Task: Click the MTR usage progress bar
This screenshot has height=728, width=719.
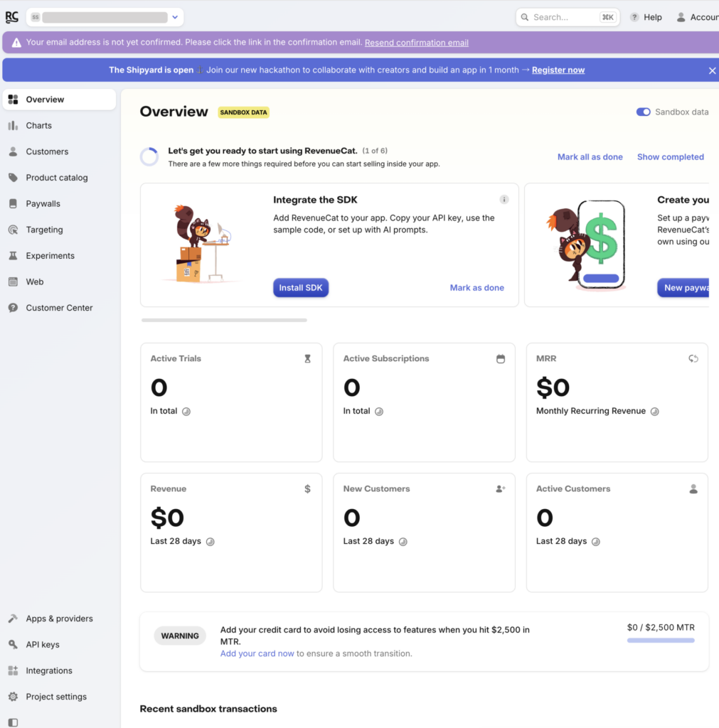Action: pyautogui.click(x=660, y=641)
